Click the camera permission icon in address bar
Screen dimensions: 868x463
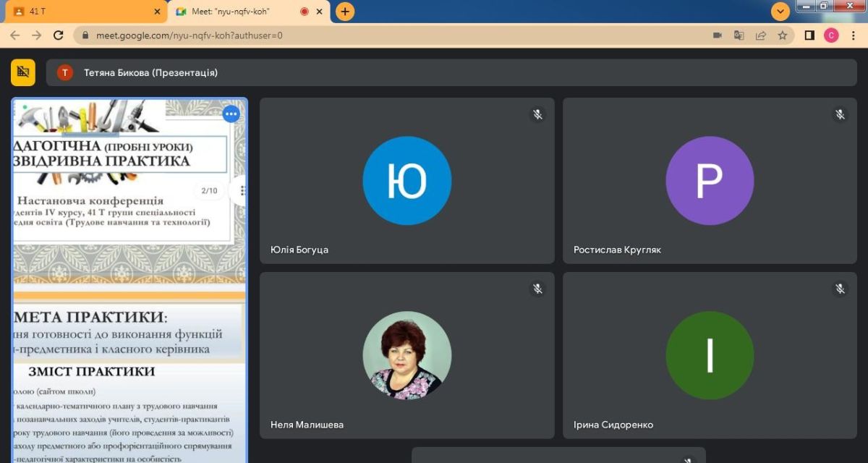[x=718, y=35]
